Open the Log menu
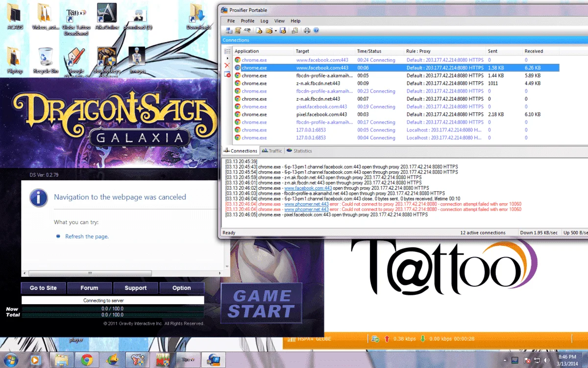This screenshot has height=368, width=588. (x=264, y=21)
